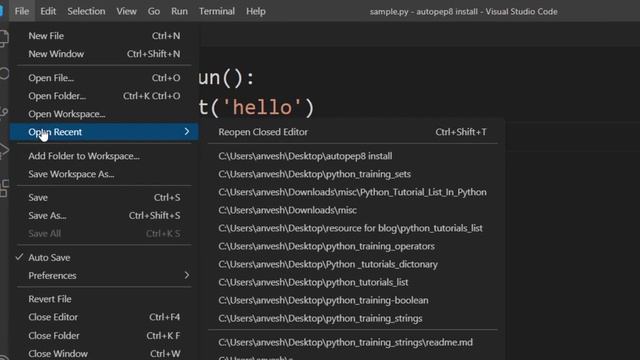
Task: Choose Revert File entry
Action: point(104,299)
